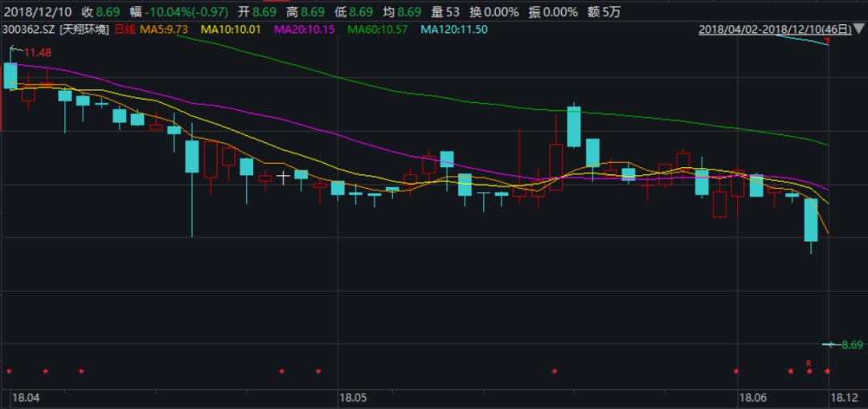Click the R label above the star marker
This screenshot has height=409, width=868.
click(809, 363)
